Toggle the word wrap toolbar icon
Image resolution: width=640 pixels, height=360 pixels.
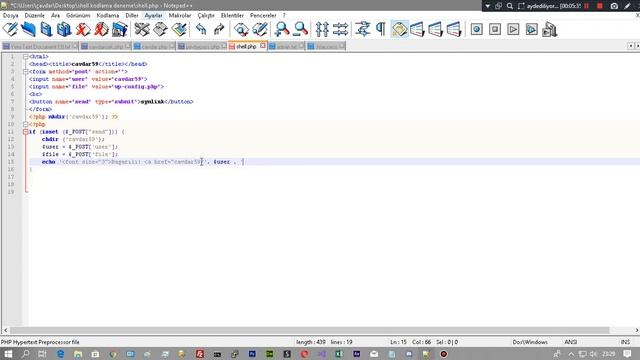362,29
